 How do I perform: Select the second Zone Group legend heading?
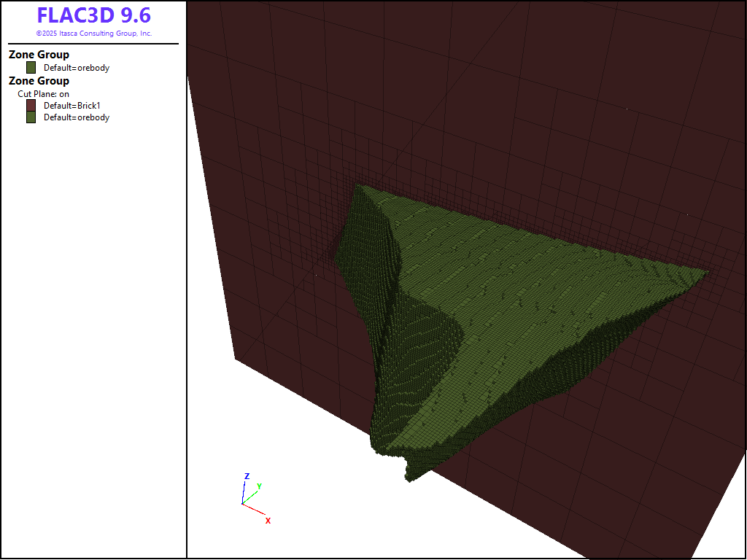coord(39,81)
